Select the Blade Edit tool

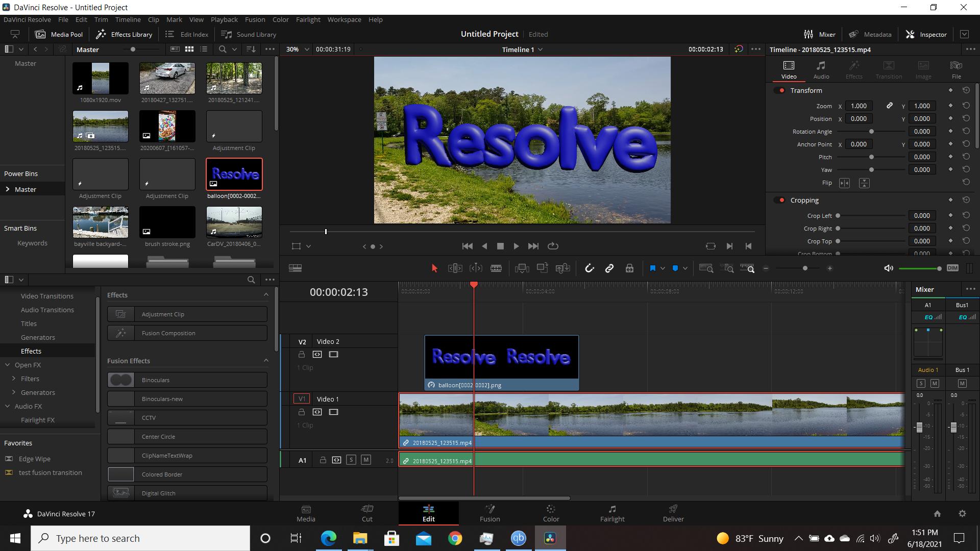(x=496, y=268)
